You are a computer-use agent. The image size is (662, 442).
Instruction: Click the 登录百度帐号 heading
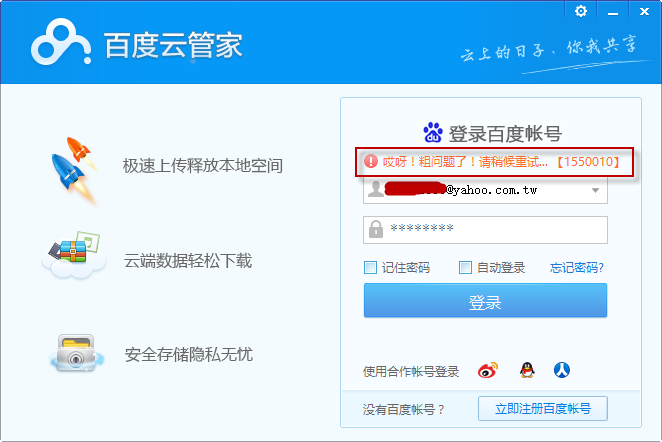point(505,134)
